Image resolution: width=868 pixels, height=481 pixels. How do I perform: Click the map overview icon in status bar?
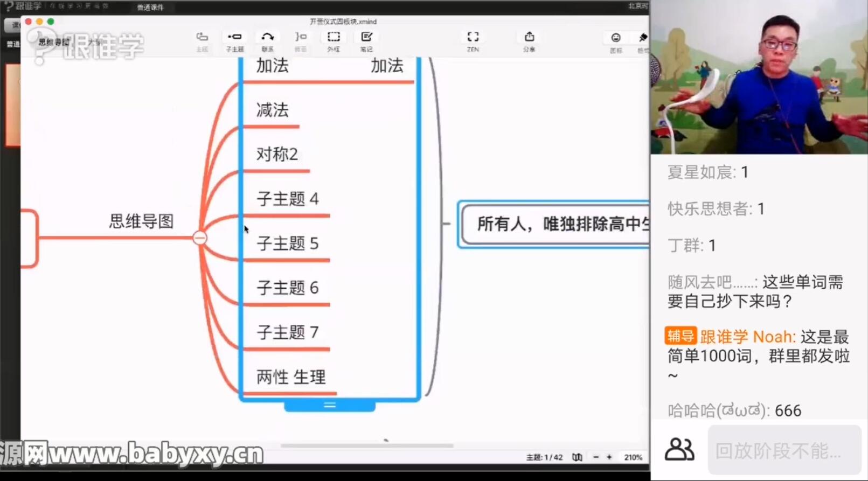coord(577,457)
